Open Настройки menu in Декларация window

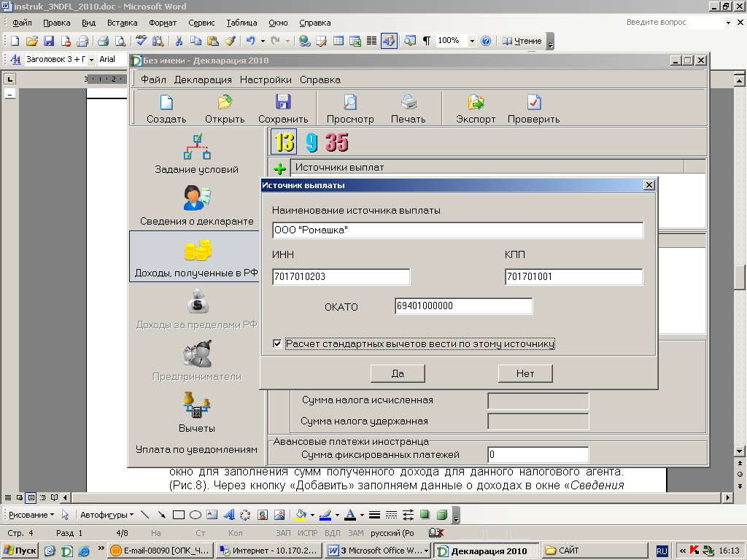click(x=266, y=79)
